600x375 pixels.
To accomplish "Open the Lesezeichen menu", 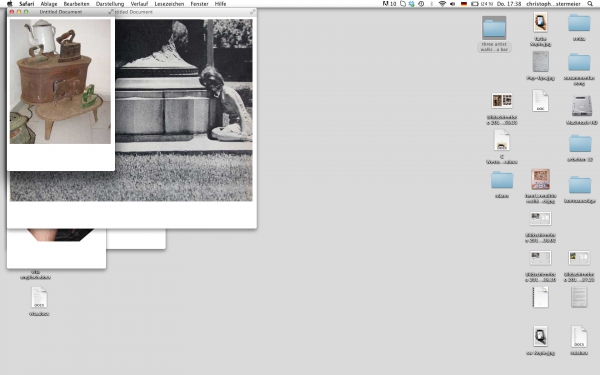I will (x=169, y=4).
